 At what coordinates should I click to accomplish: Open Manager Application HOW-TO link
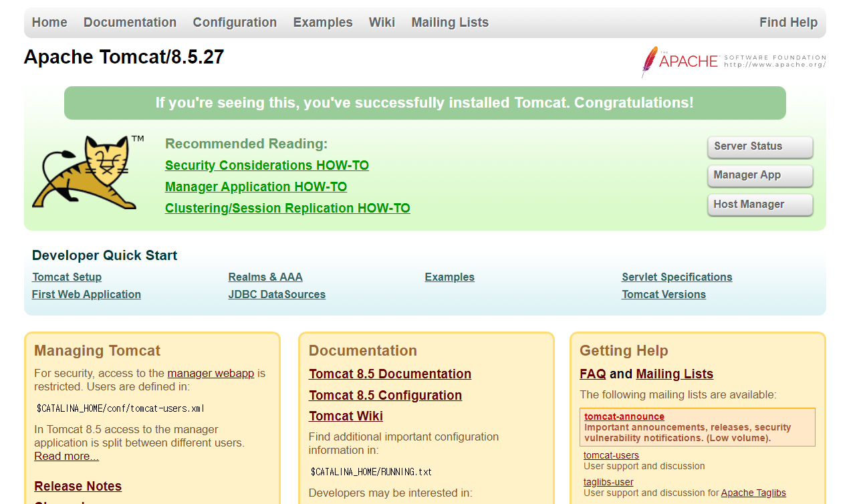click(x=256, y=186)
